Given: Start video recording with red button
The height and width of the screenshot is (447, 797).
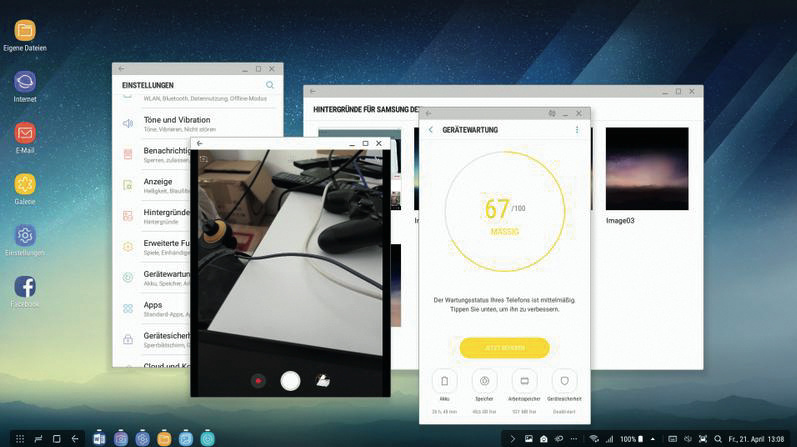Looking at the screenshot, I should [260, 381].
